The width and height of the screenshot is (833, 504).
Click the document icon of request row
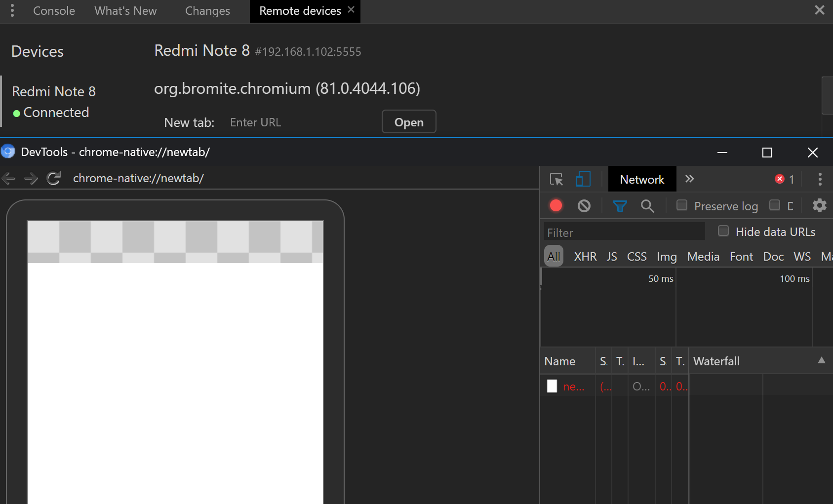552,386
